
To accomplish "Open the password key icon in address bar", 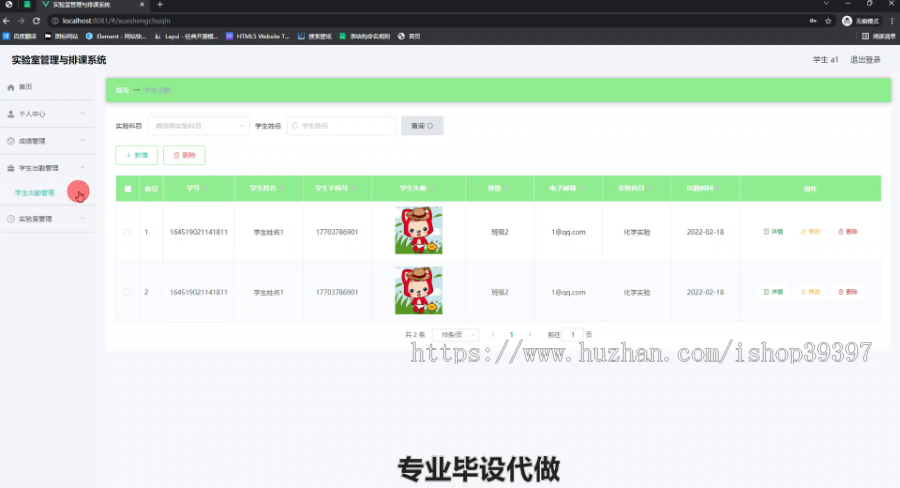I will point(813,21).
